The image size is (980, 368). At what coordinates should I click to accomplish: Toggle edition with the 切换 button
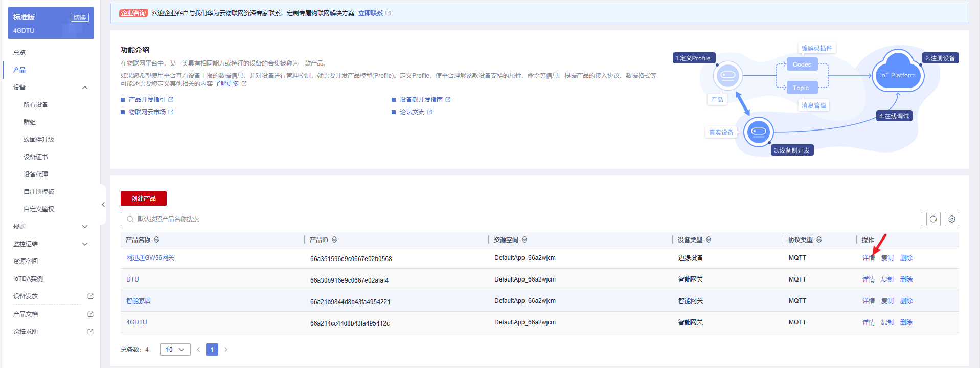click(x=79, y=17)
